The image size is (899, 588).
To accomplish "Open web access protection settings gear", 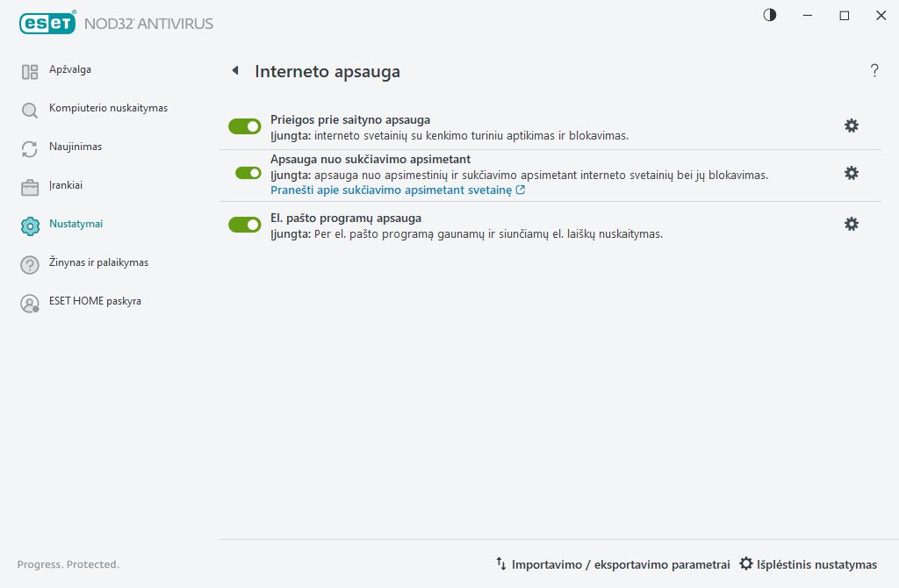I will pyautogui.click(x=851, y=125).
